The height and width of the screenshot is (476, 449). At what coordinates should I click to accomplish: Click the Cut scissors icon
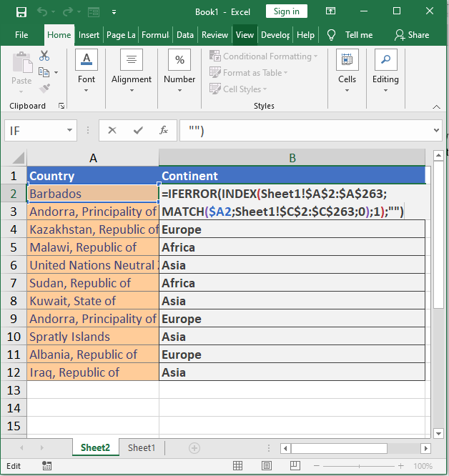pyautogui.click(x=44, y=56)
